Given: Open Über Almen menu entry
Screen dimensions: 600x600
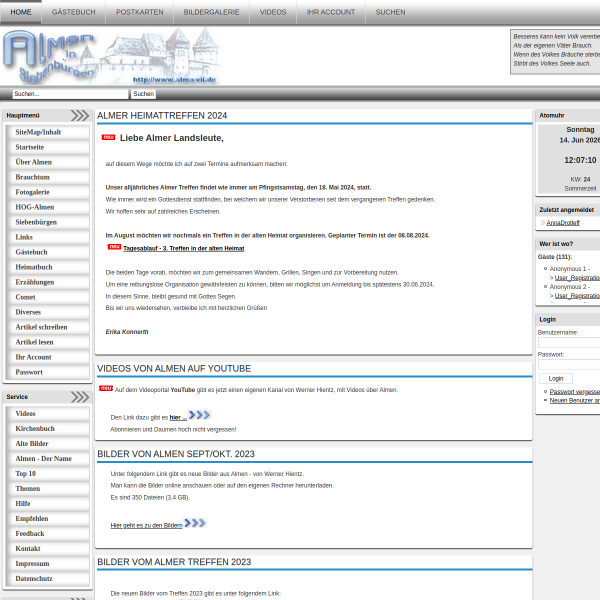Looking at the screenshot, I should 48,162.
